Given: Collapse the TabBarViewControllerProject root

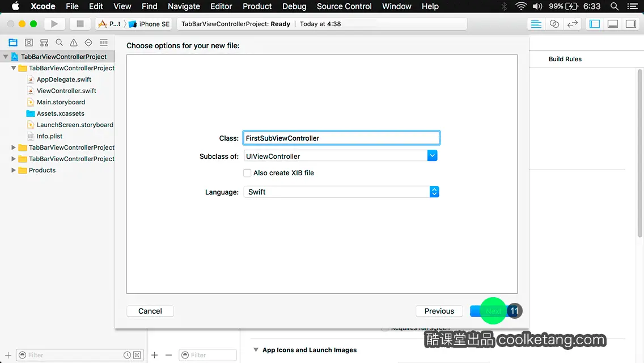Looking at the screenshot, I should [5, 57].
